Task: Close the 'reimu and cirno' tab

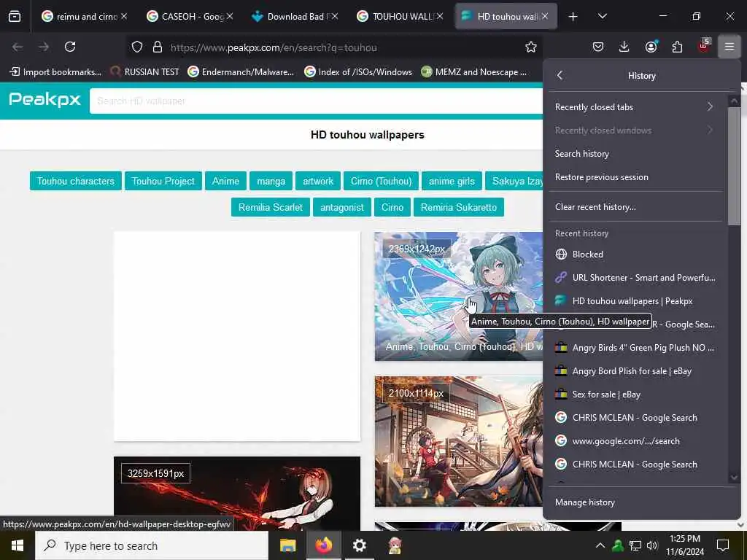Action: pos(124,16)
